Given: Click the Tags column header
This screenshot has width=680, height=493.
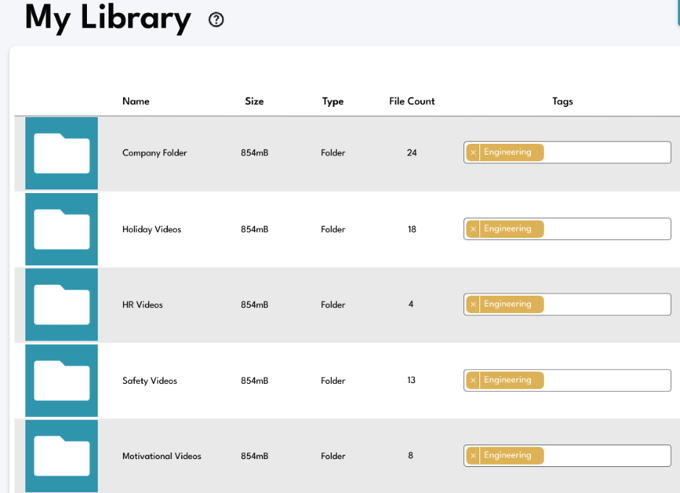Looking at the screenshot, I should 562,101.
